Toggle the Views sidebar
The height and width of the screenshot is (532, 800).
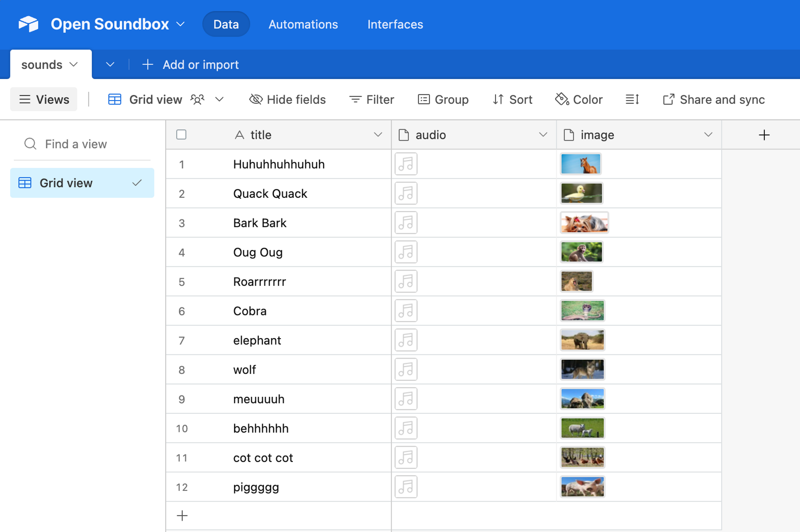click(x=44, y=99)
